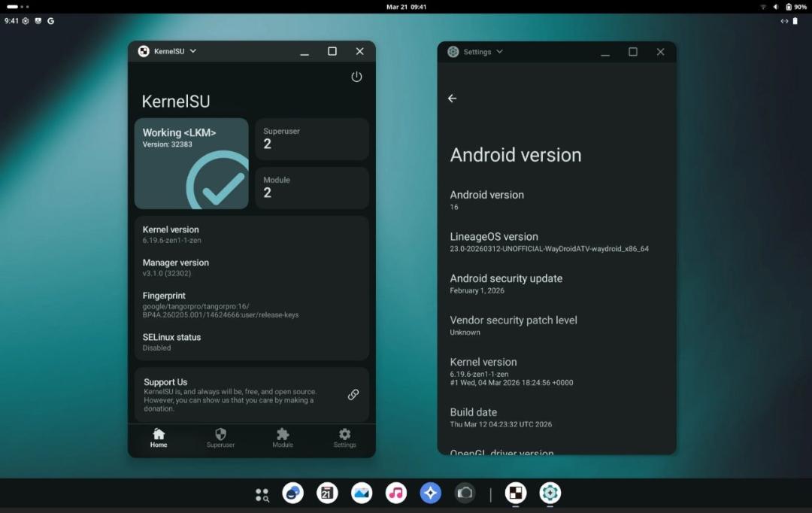Switch to the Module tab
The width and height of the screenshot is (812, 513).
pos(283,438)
